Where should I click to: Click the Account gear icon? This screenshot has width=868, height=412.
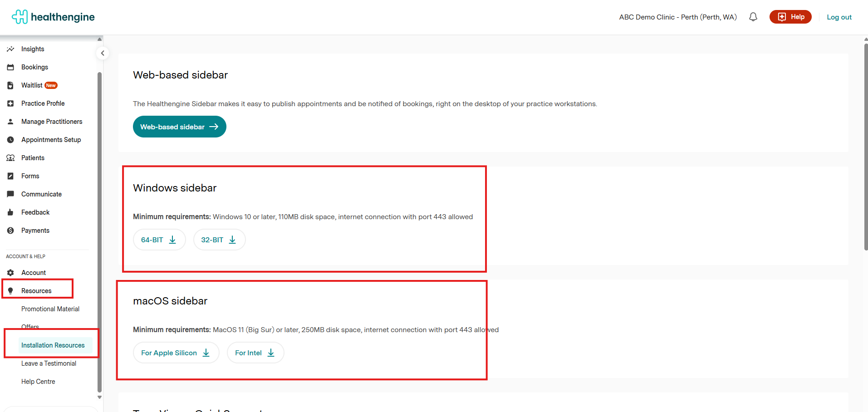point(10,273)
